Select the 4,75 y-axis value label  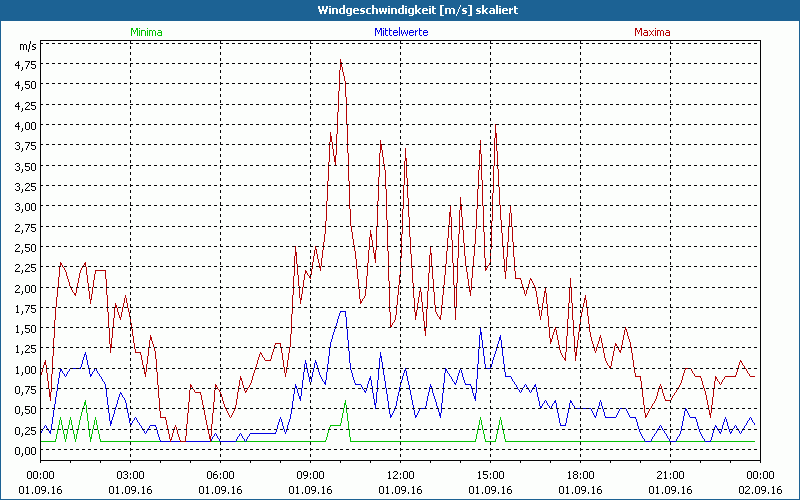pyautogui.click(x=26, y=64)
